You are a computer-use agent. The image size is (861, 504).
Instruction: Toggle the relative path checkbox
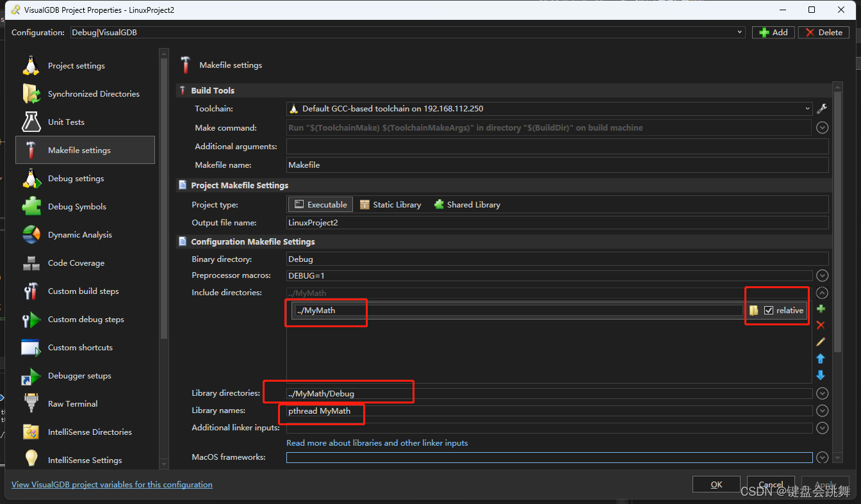pos(769,311)
